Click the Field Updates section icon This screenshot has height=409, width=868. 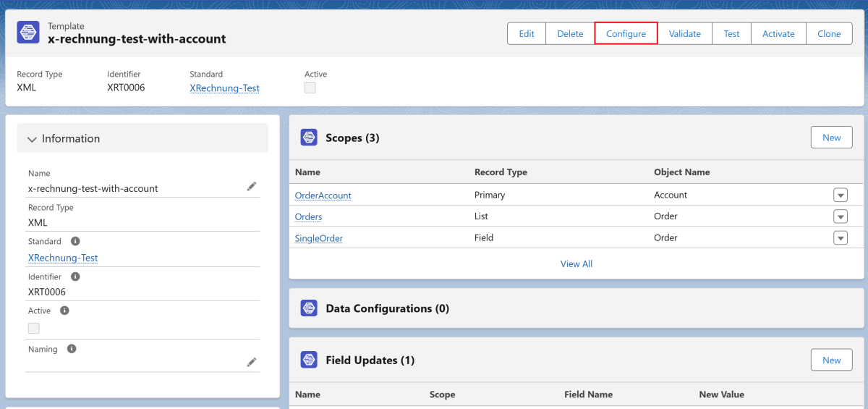[x=309, y=360]
